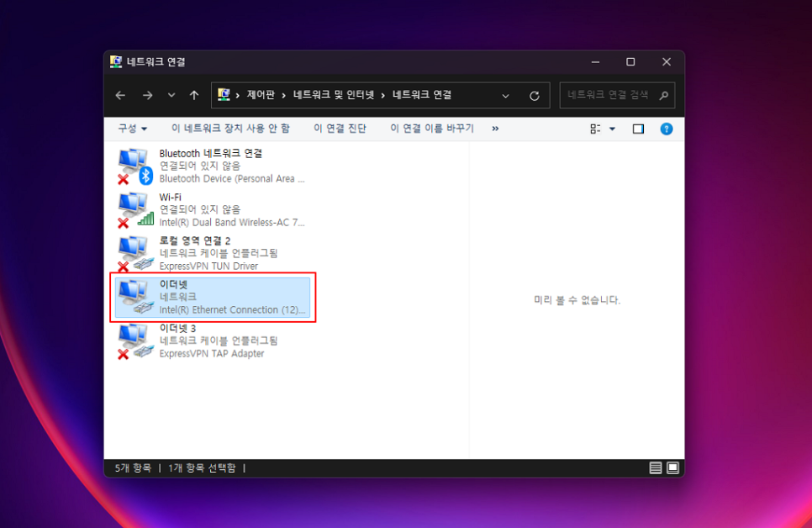Image resolution: width=812 pixels, height=528 pixels.
Task: Switch to large icons view in status bar
Action: click(672, 468)
